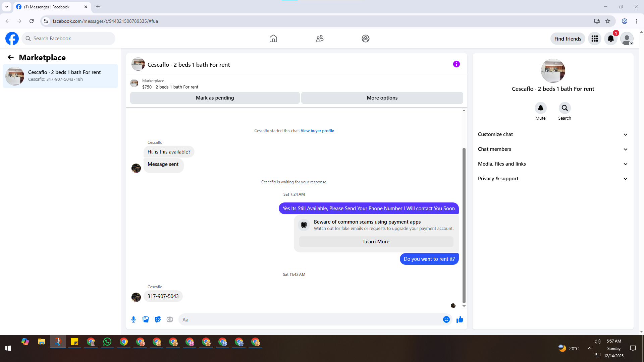Open the sticker picker icon

tap(158, 319)
